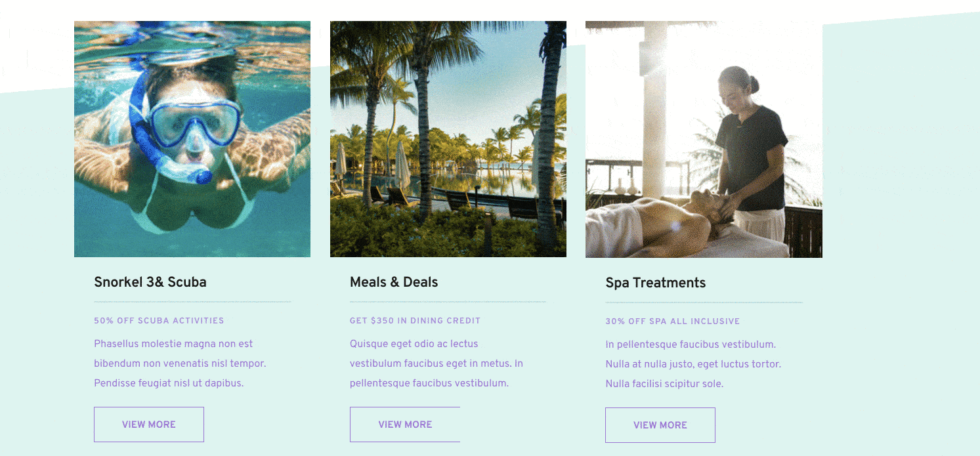Select the Get $350 in Dining Credit subtitle
The width and height of the screenshot is (980, 456).
tap(415, 321)
